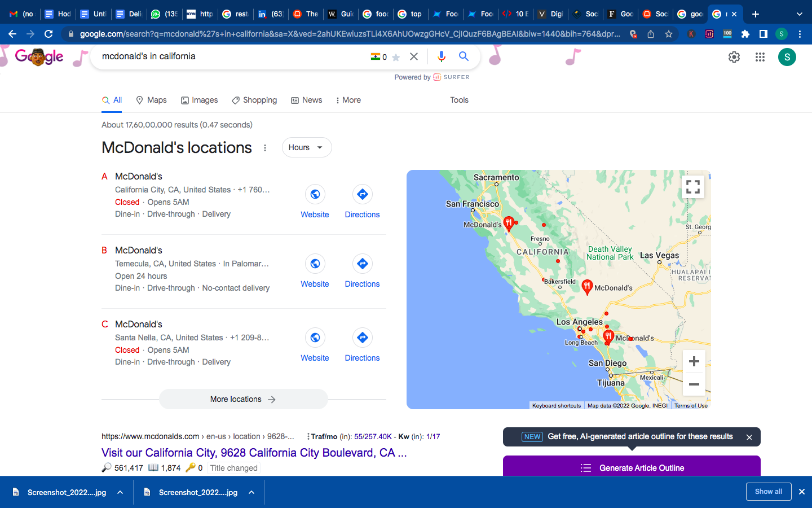
Task: Open Website for Temecula McDonald's
Action: 315,271
